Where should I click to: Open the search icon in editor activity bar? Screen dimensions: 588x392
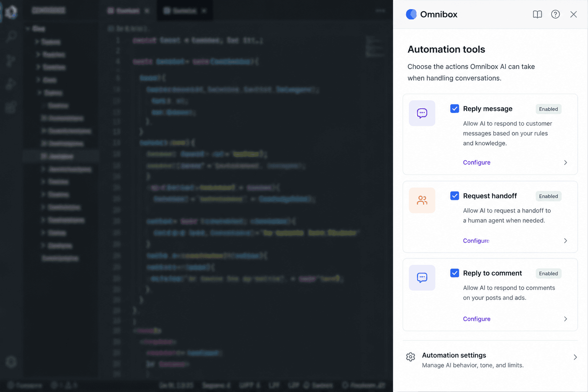(11, 36)
